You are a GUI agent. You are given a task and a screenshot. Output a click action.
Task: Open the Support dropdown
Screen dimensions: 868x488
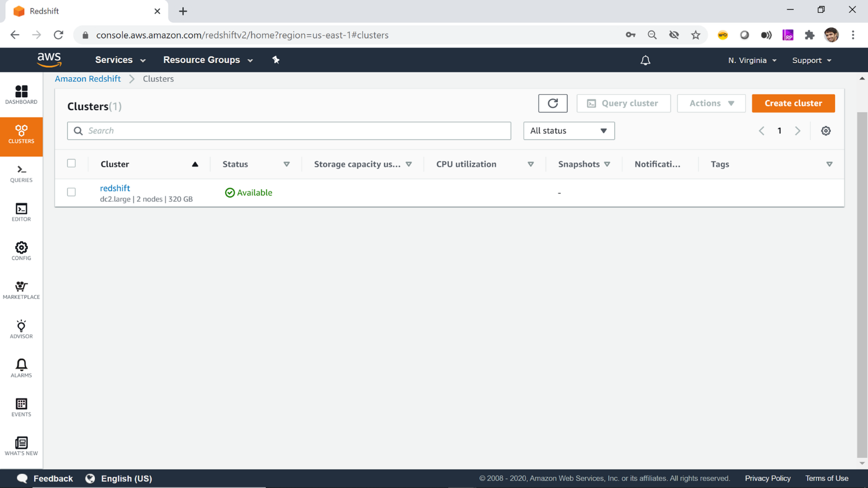tap(812, 60)
